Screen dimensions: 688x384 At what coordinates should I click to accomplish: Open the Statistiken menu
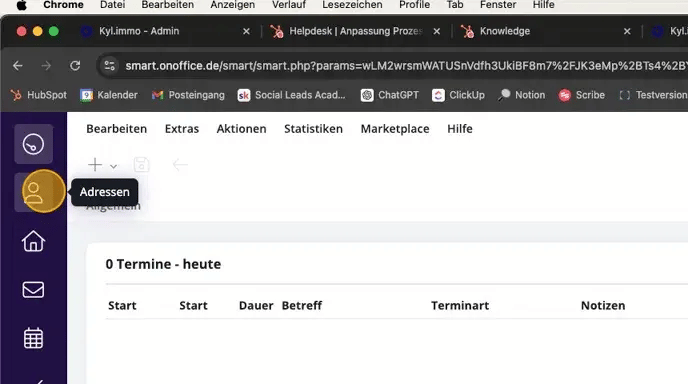(313, 129)
